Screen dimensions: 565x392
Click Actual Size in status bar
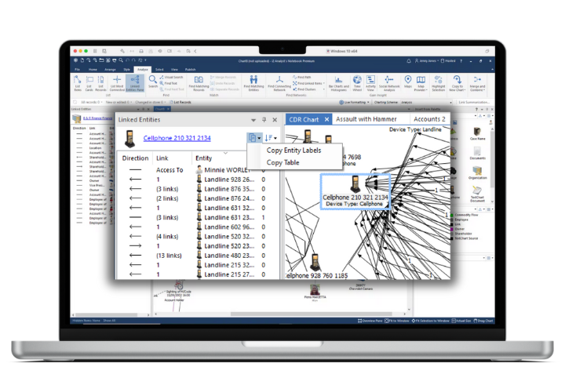click(x=461, y=321)
